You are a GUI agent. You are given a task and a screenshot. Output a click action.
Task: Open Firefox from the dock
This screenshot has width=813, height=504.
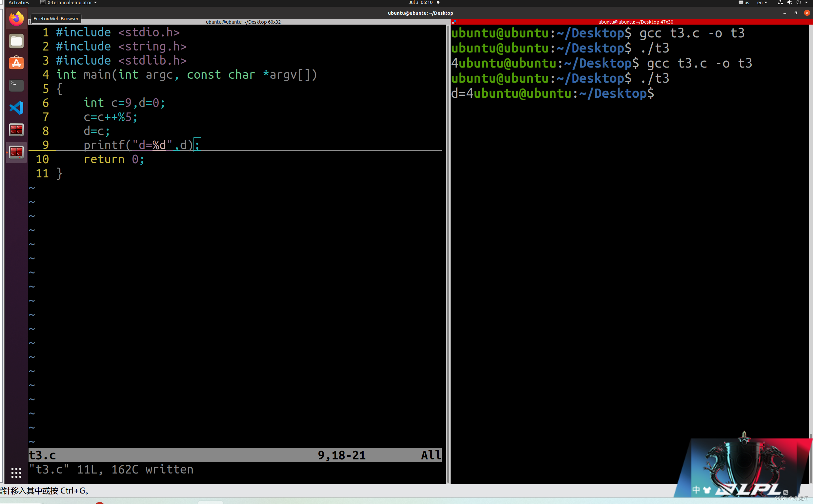[x=16, y=18]
